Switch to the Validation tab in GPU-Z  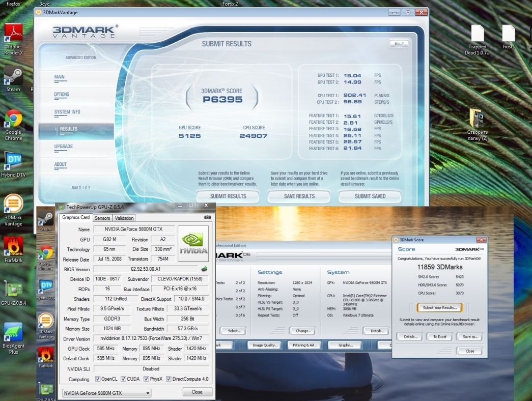click(x=124, y=218)
